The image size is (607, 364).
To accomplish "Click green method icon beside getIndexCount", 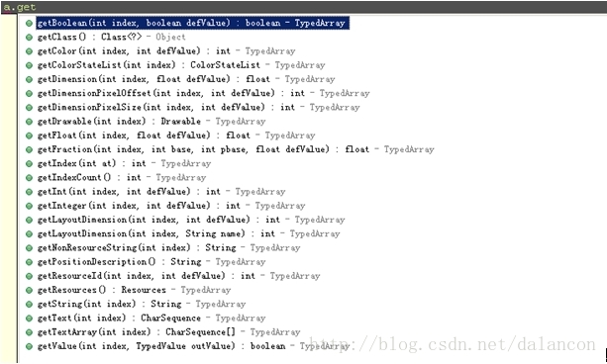I will (29, 178).
